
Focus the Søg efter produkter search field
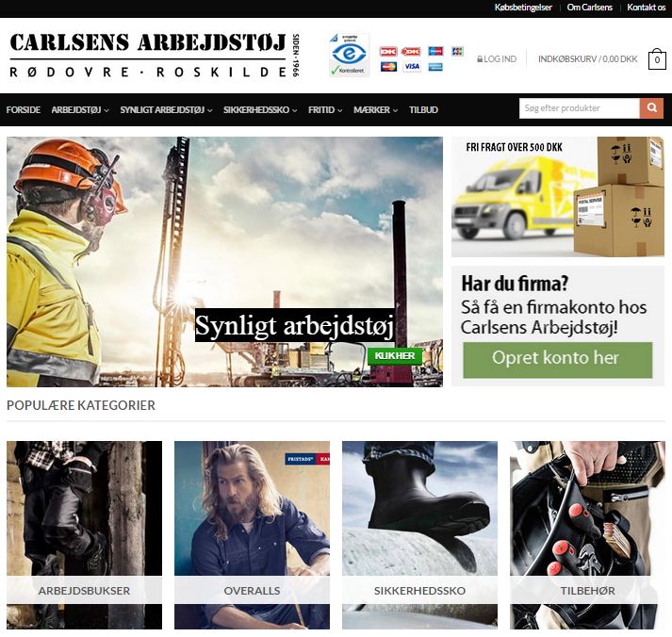coord(580,108)
